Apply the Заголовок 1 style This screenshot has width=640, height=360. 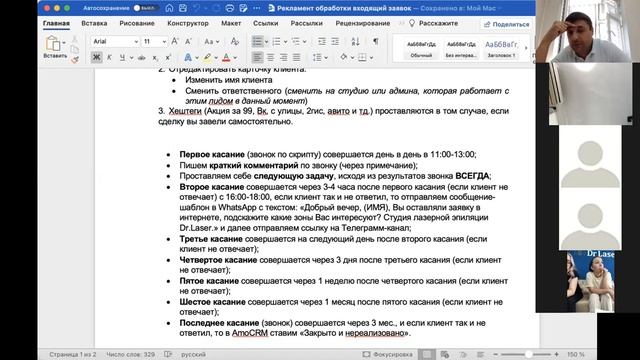pos(501,49)
